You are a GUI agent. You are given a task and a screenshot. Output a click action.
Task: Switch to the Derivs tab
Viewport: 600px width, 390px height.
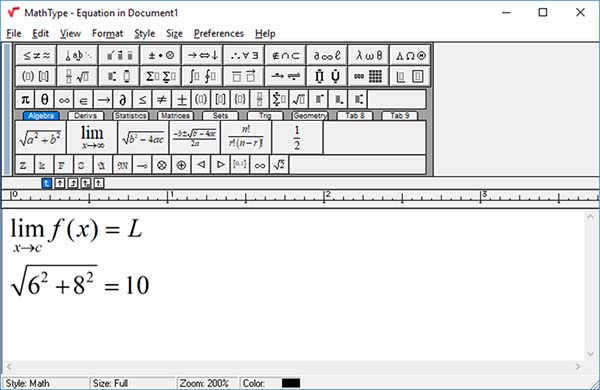pos(86,116)
